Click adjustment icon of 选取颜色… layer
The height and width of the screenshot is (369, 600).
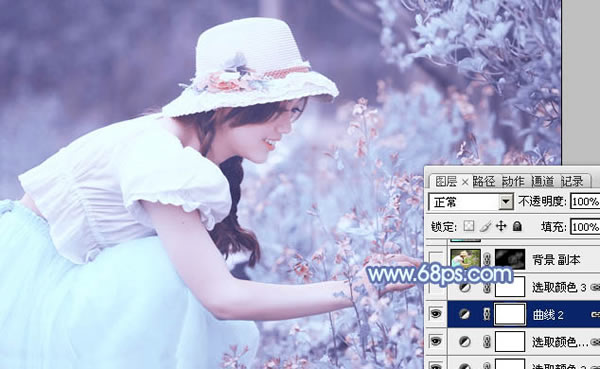pyautogui.click(x=465, y=342)
